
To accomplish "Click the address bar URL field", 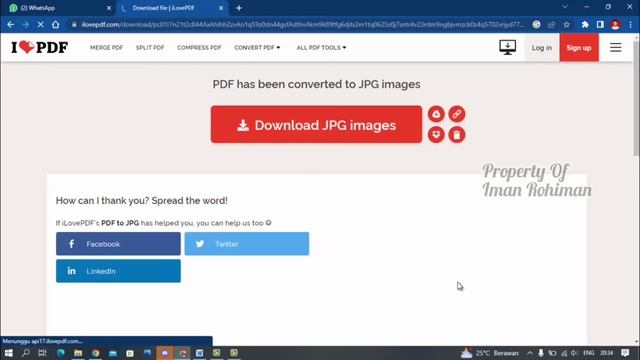I will (302, 24).
